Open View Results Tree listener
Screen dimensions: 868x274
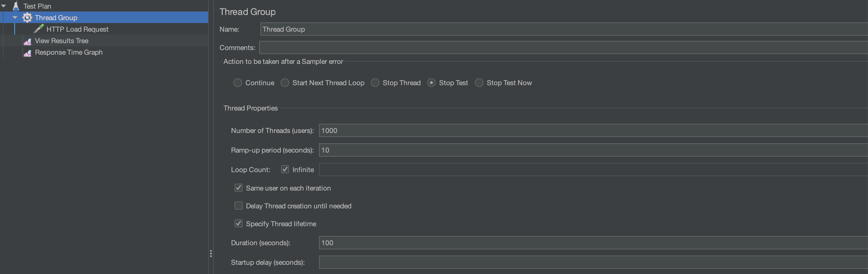click(x=61, y=41)
